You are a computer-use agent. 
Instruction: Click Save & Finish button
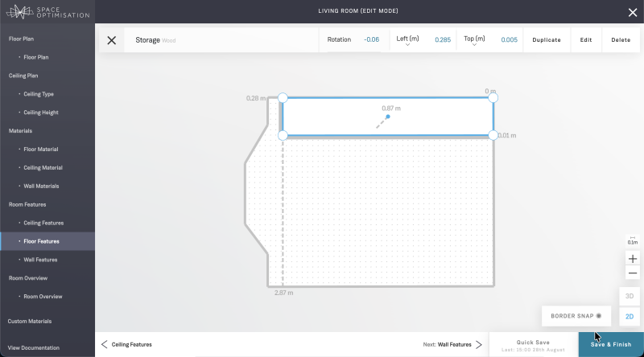[x=611, y=344]
